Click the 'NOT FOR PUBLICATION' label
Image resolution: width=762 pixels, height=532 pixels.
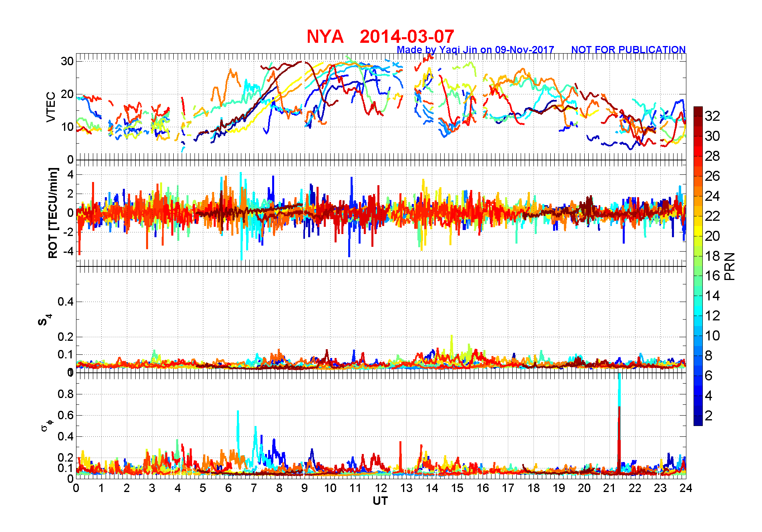click(628, 50)
